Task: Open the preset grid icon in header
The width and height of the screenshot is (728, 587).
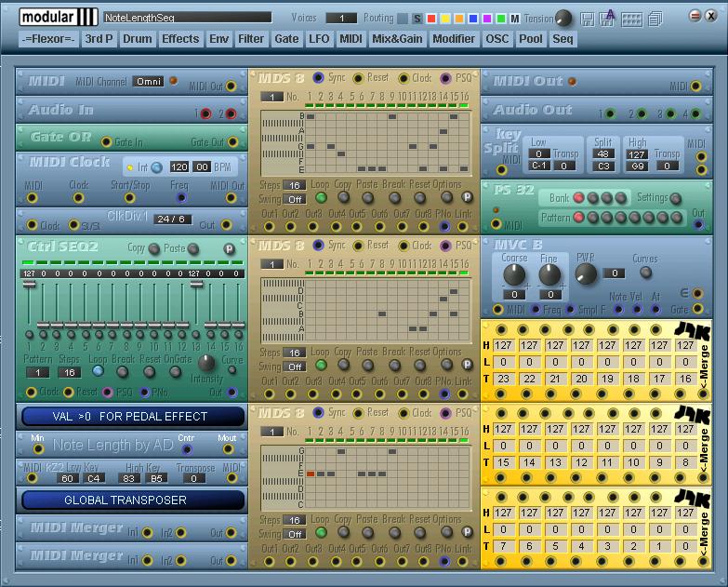Action: click(632, 20)
